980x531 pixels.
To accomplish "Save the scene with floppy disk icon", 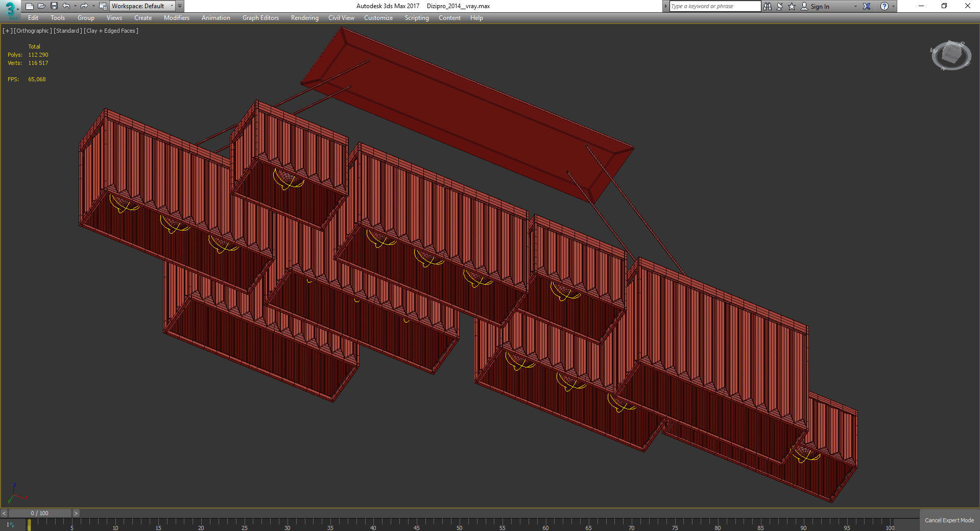I will pyautogui.click(x=54, y=6).
